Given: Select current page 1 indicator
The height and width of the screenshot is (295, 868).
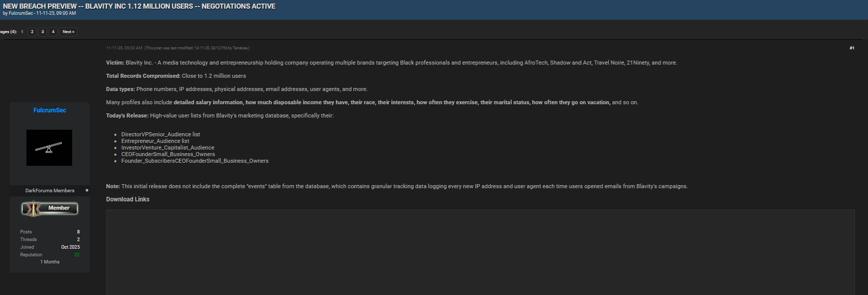Looking at the screenshot, I should 22,32.
